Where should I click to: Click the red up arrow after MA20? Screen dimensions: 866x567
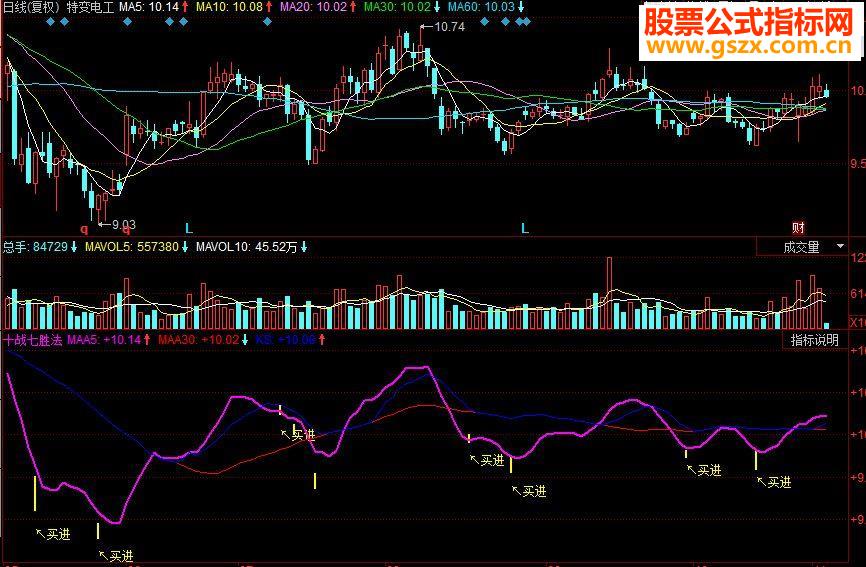(353, 7)
